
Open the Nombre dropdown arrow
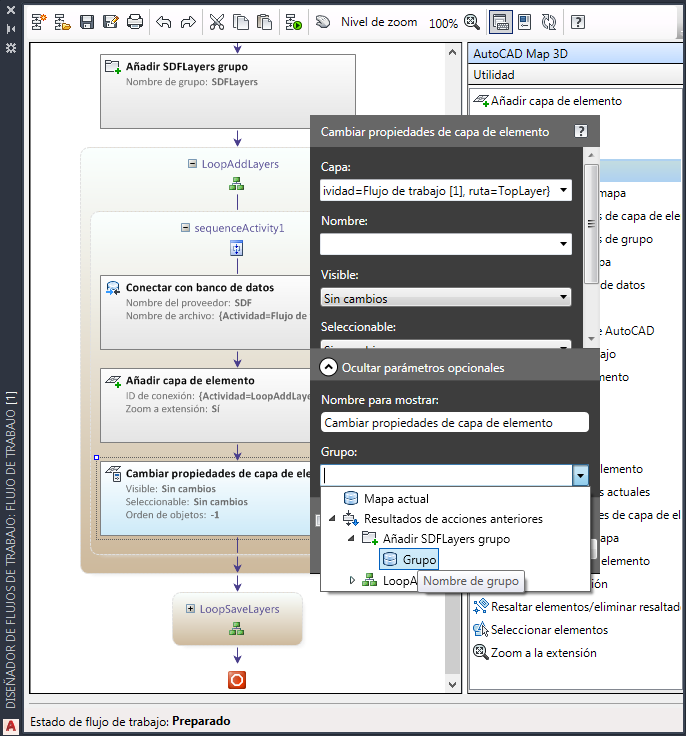click(x=563, y=244)
